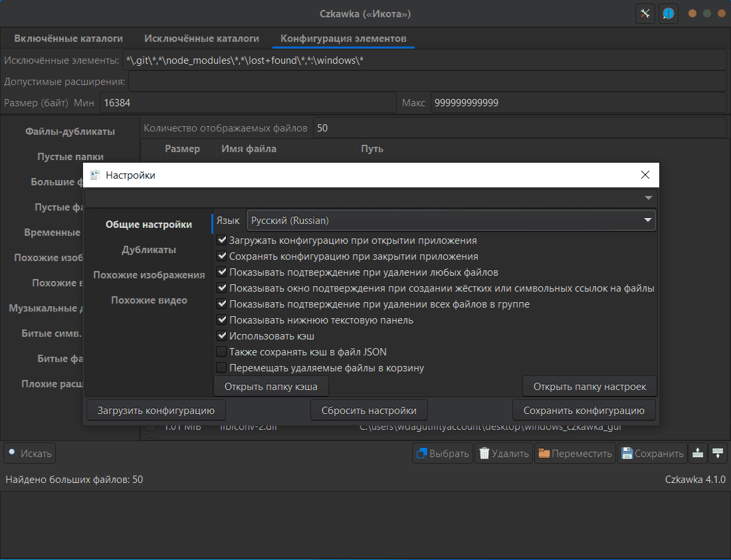Click the blue info icon in title bar
This screenshot has width=731, height=560.
coord(669,13)
